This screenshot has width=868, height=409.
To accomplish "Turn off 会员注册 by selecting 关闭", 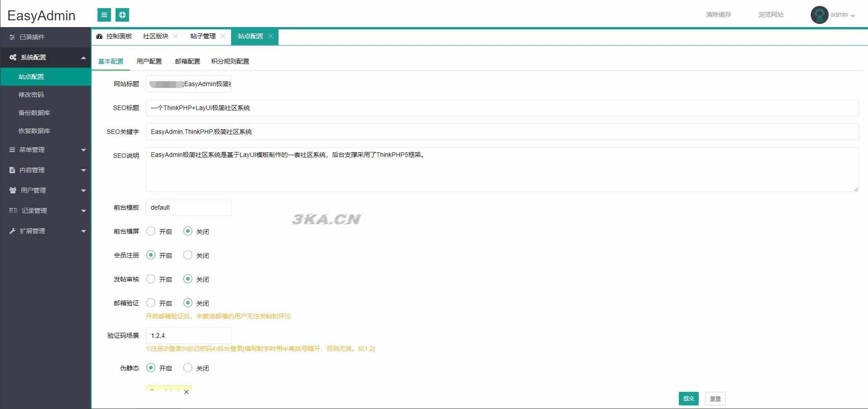I will pyautogui.click(x=188, y=255).
